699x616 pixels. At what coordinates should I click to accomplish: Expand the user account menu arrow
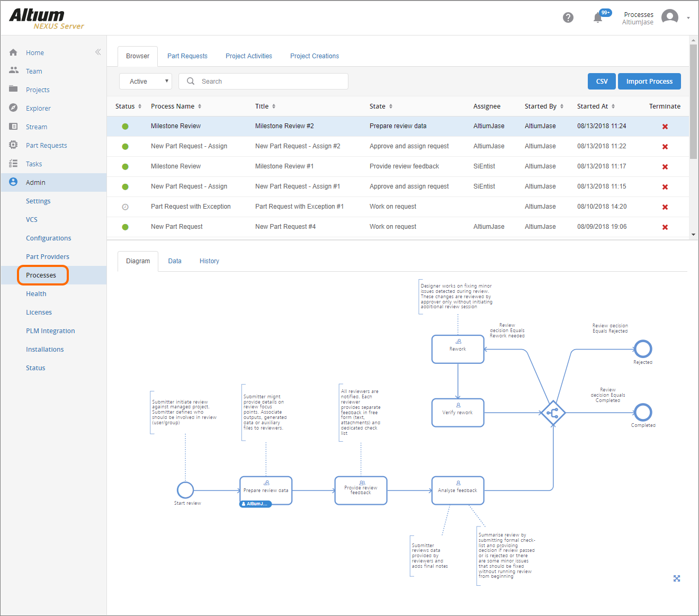pos(688,18)
